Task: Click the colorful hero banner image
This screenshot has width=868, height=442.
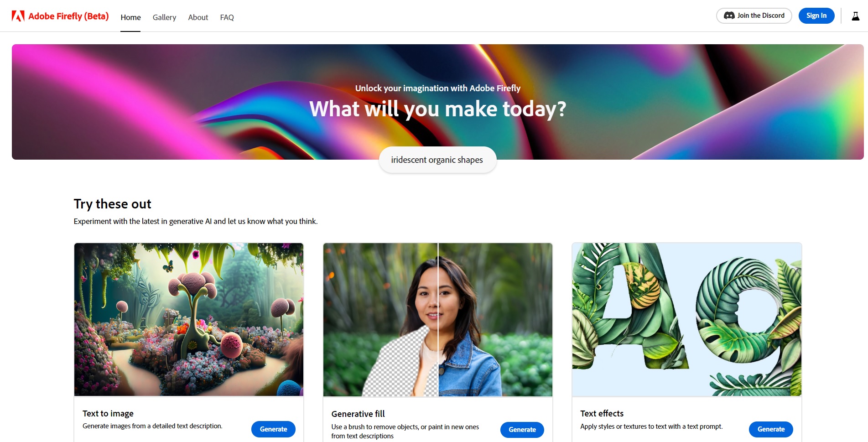Action: [438, 102]
